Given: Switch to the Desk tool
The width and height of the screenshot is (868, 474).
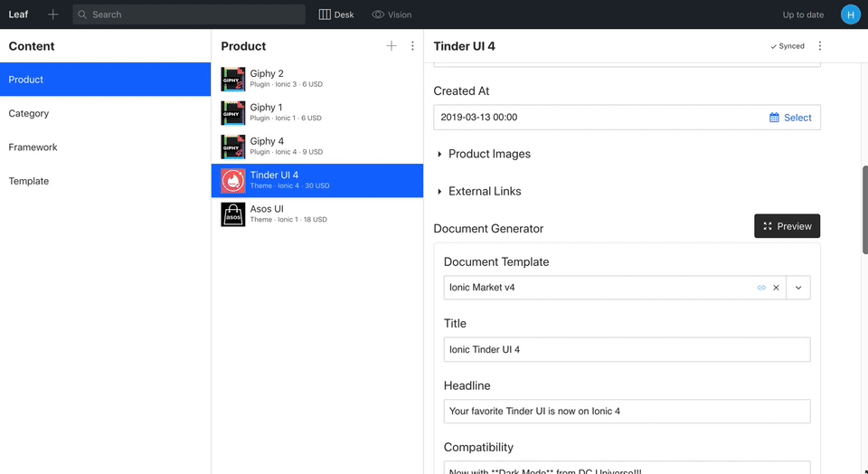Looking at the screenshot, I should pos(336,14).
